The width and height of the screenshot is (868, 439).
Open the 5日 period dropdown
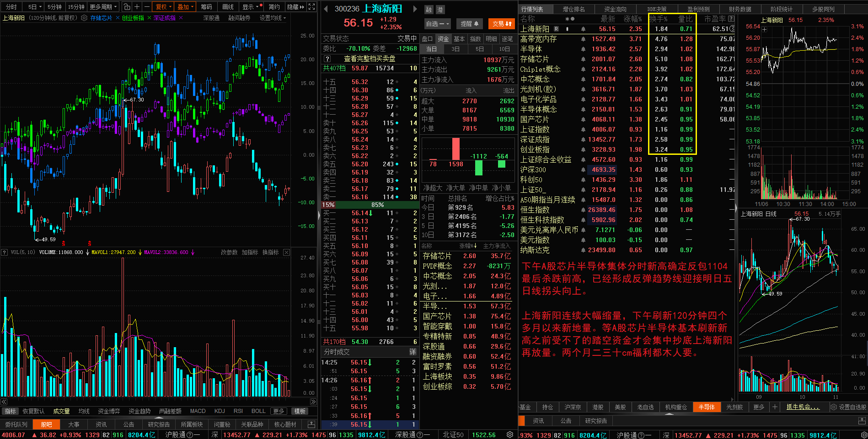click(x=35, y=7)
